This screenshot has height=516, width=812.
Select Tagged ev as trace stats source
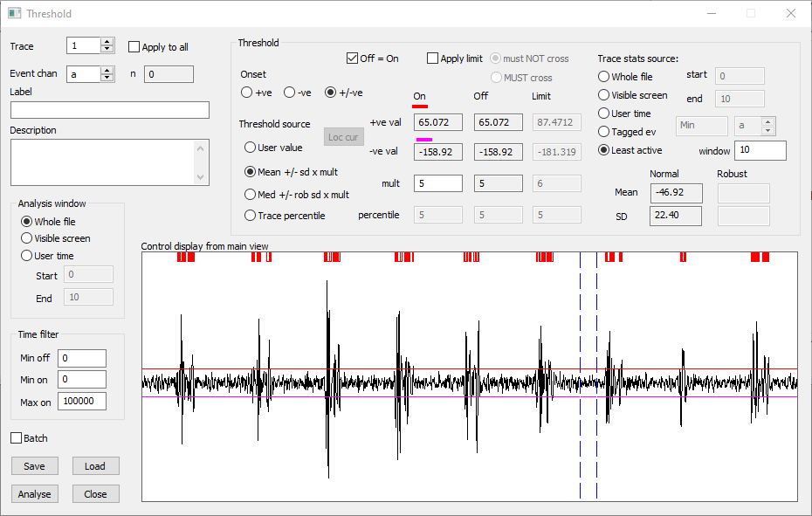point(603,131)
